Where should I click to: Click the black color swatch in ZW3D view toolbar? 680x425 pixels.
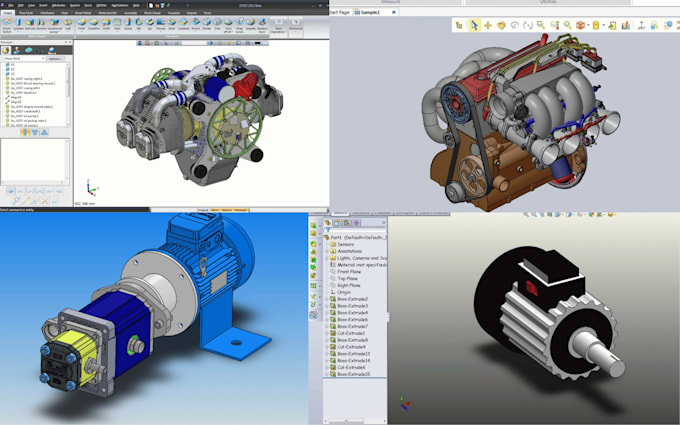258,43
